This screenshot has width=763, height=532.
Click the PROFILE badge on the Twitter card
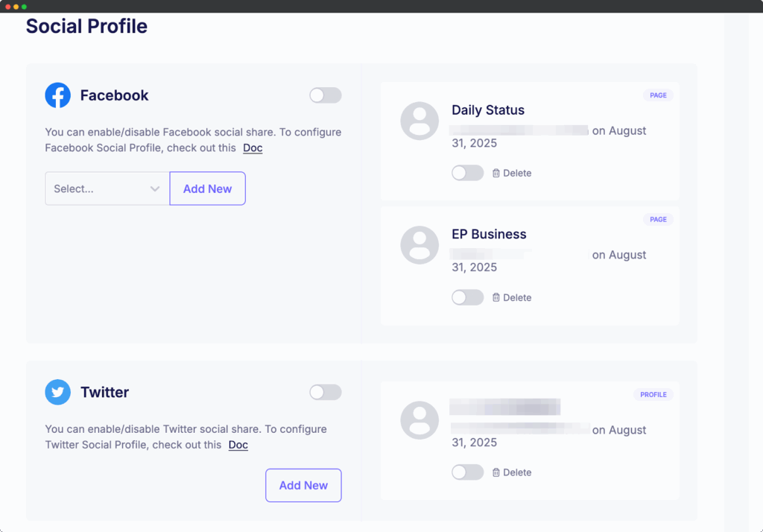653,394
